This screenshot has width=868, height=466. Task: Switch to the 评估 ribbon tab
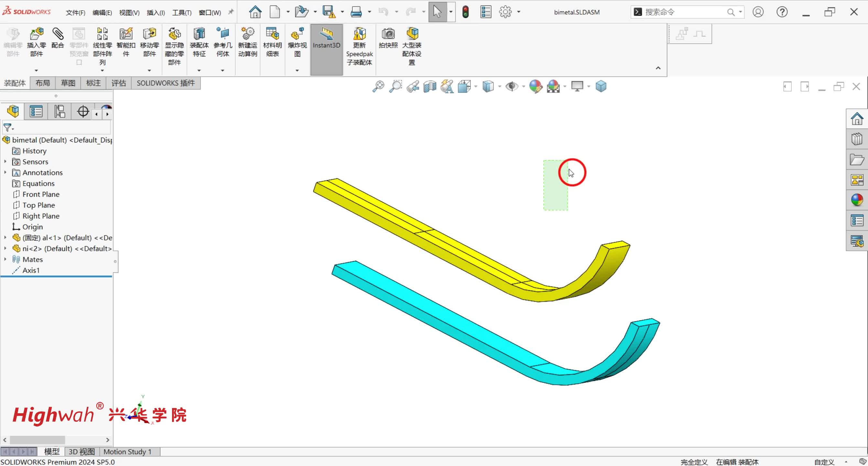pyautogui.click(x=119, y=83)
